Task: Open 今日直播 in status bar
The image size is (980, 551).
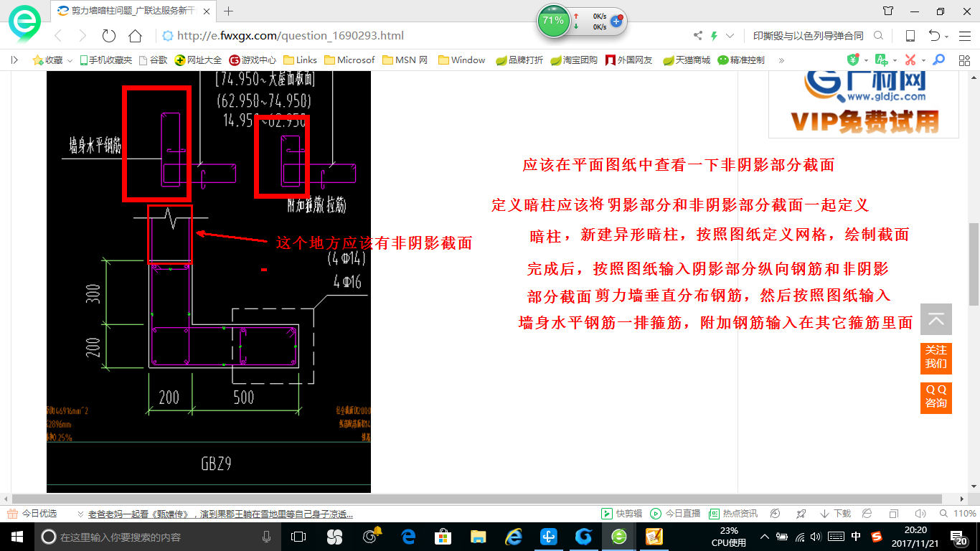Action: [675, 514]
